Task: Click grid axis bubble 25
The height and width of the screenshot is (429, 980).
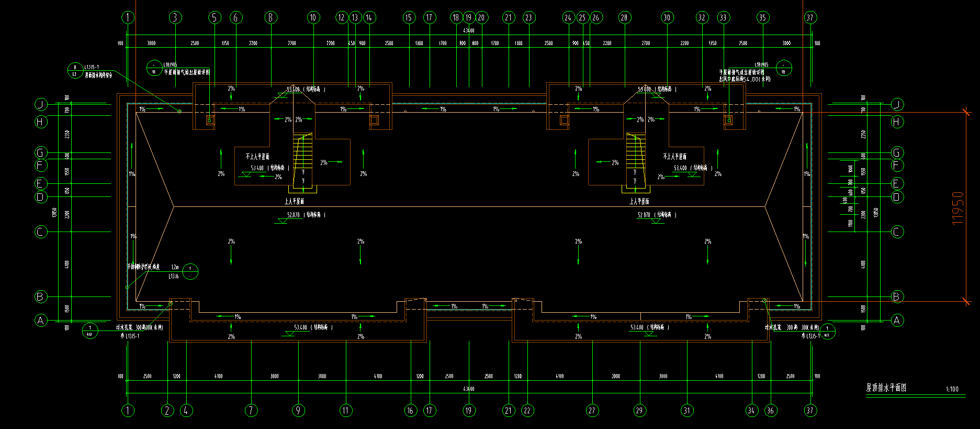Action: (582, 17)
